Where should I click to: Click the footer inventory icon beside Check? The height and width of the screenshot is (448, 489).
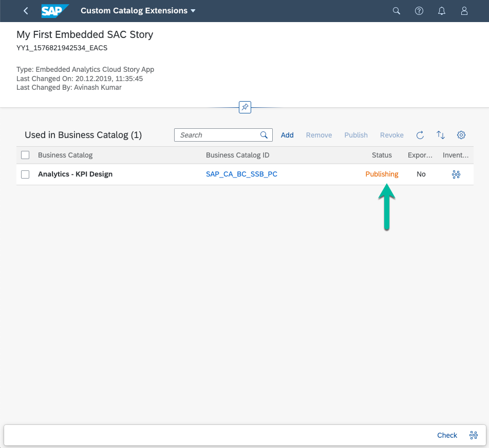(474, 435)
